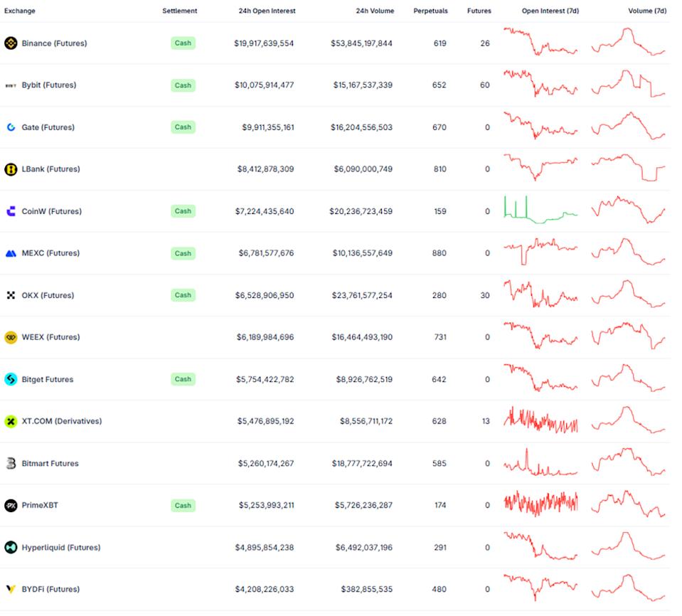Open the Gate (Futures) exchange page
The image size is (682, 616).
point(48,127)
